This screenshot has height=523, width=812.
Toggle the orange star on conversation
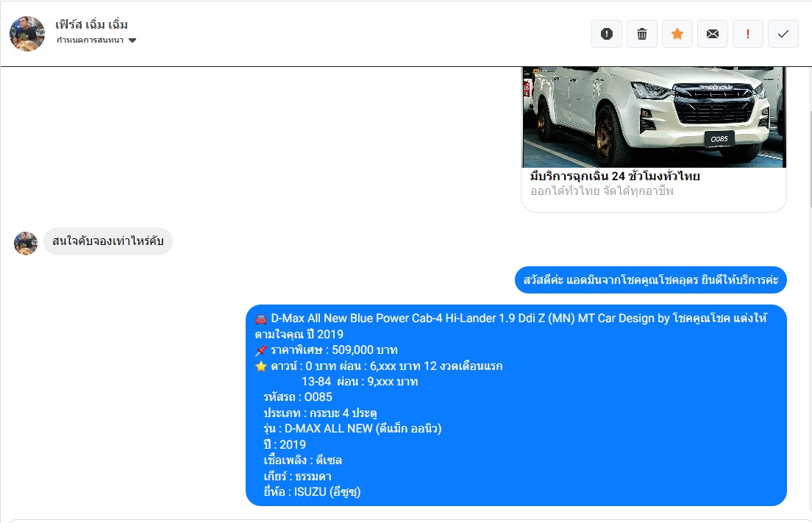click(x=677, y=34)
